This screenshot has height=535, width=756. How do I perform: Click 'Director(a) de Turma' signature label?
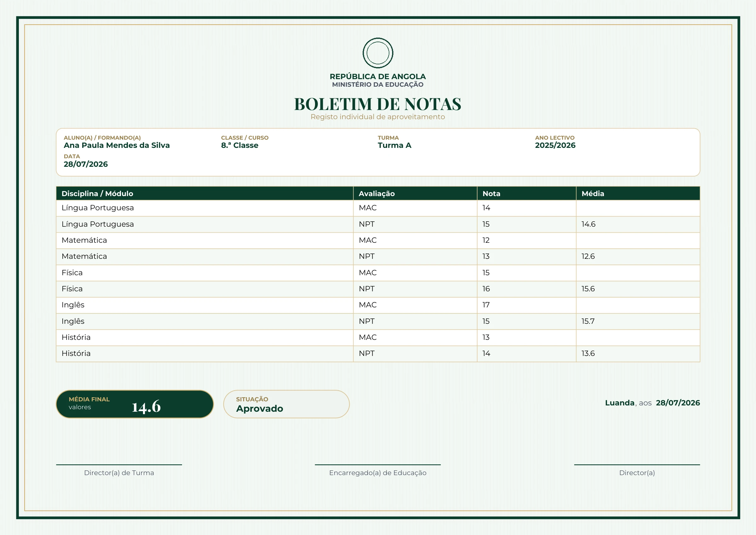click(x=119, y=473)
